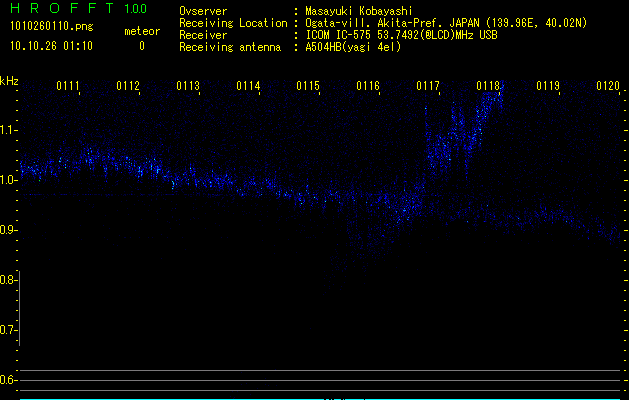
Task: Click time marker 0114
Action: coord(248,86)
